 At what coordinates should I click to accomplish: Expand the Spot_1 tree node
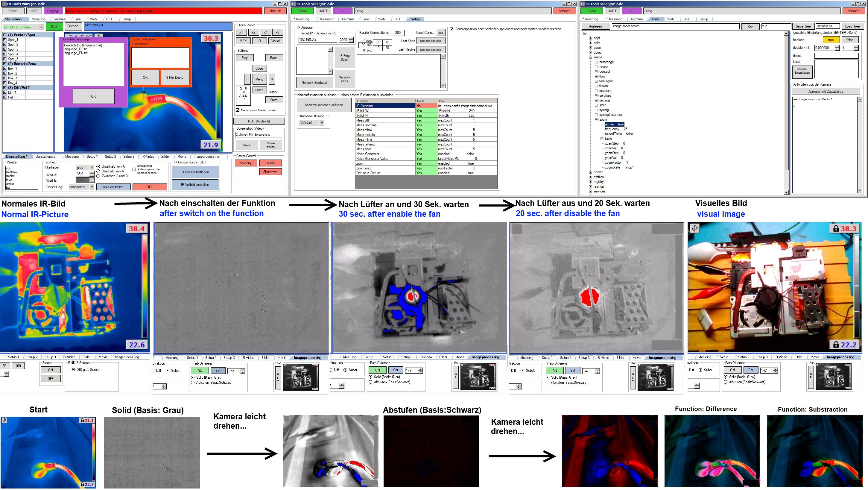point(5,40)
